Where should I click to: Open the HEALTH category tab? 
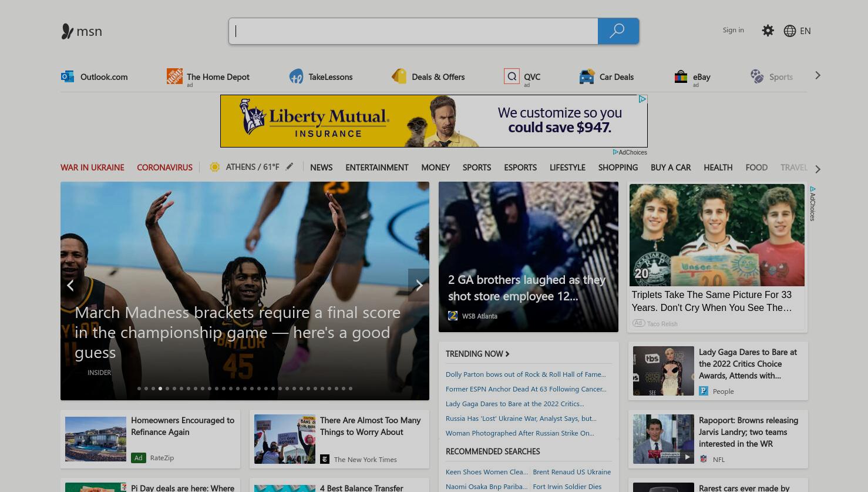point(718,168)
